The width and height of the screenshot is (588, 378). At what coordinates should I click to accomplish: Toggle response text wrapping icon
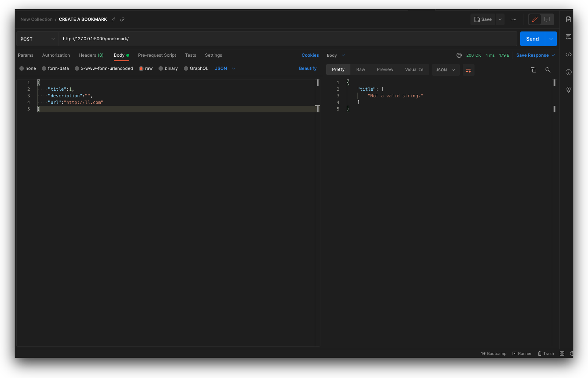click(469, 70)
